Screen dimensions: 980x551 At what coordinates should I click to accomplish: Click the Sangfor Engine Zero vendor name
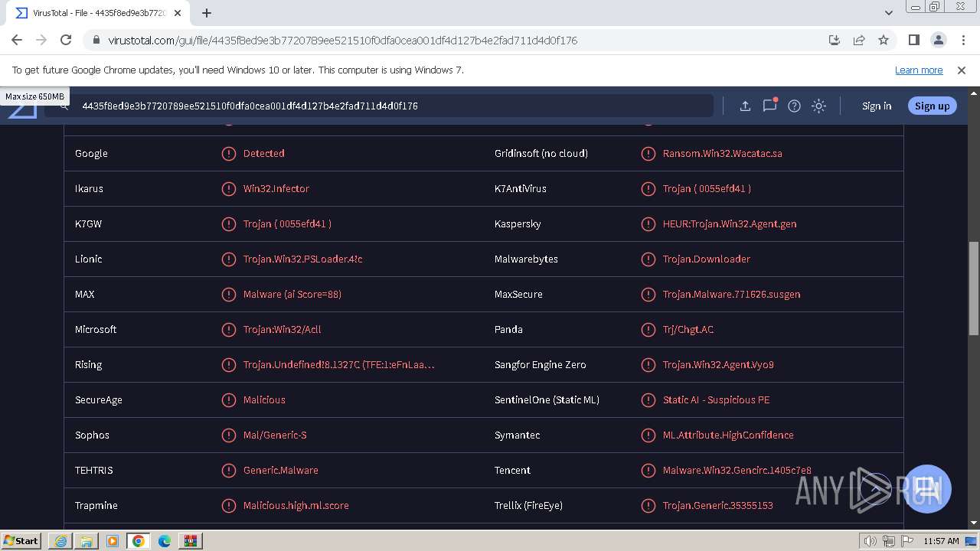pos(541,364)
